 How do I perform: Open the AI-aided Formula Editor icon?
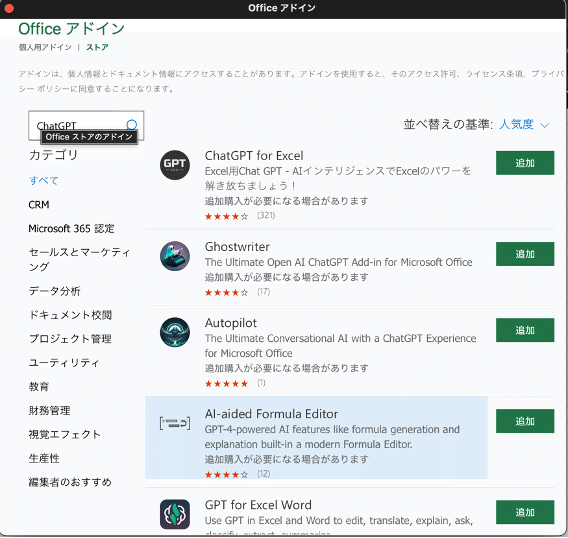coord(175,423)
